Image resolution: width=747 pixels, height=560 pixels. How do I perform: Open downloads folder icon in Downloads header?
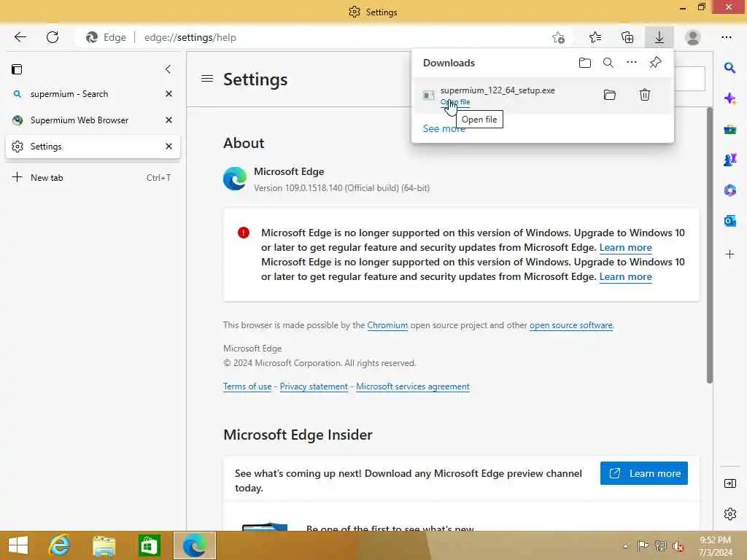pos(584,63)
